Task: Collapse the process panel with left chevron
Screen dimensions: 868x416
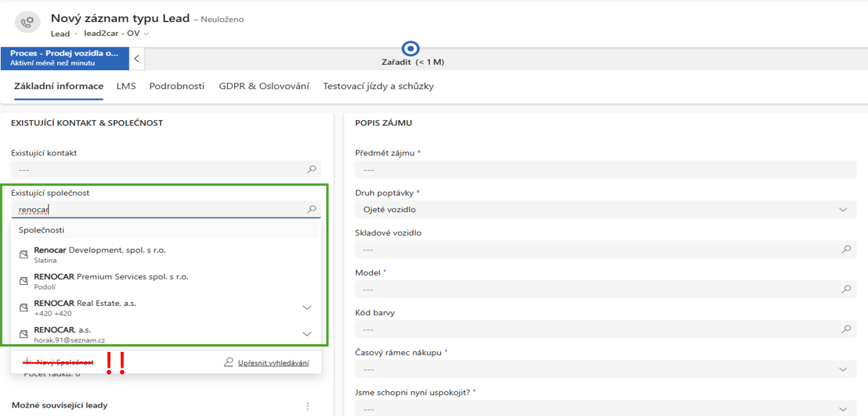Action: [x=137, y=59]
